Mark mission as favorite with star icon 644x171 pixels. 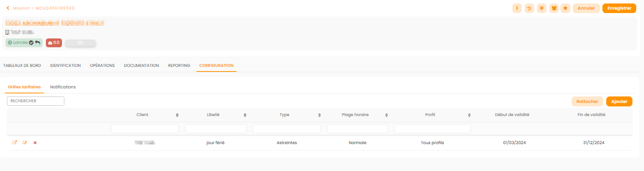pos(565,8)
